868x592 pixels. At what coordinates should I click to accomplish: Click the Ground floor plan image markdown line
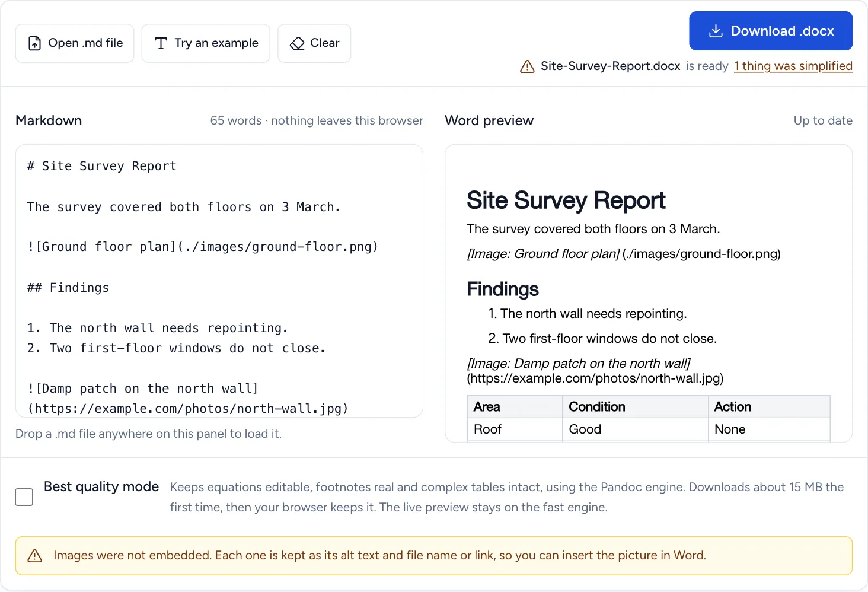[x=203, y=247]
